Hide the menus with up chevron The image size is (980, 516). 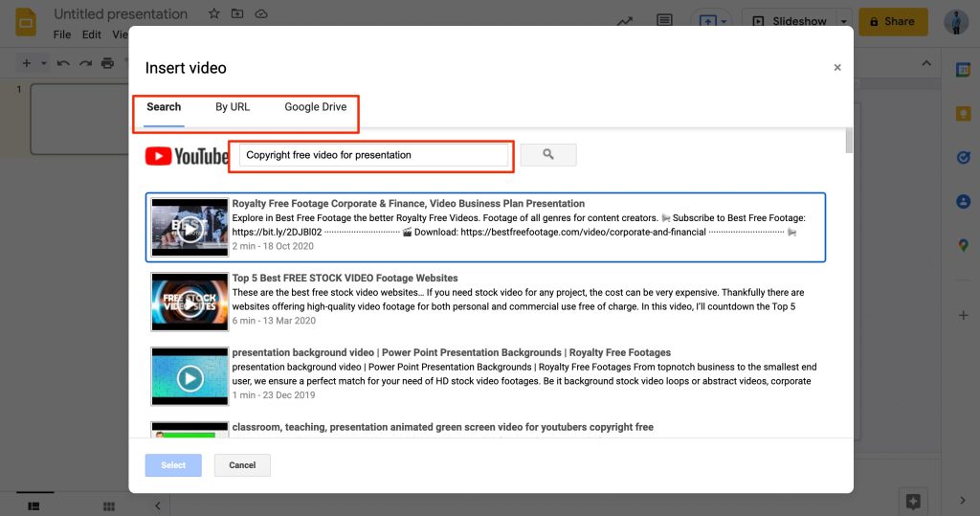(x=926, y=63)
